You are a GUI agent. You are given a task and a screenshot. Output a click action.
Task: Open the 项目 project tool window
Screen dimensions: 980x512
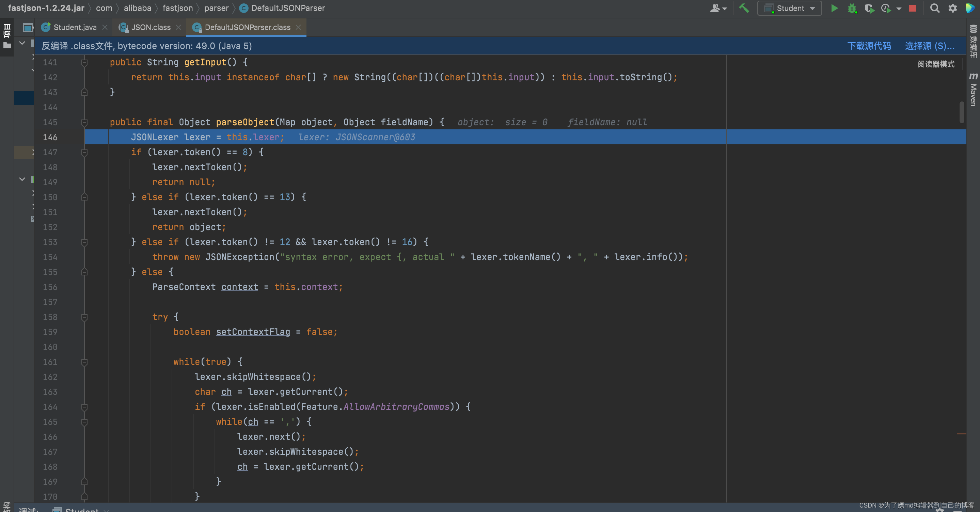click(x=7, y=36)
